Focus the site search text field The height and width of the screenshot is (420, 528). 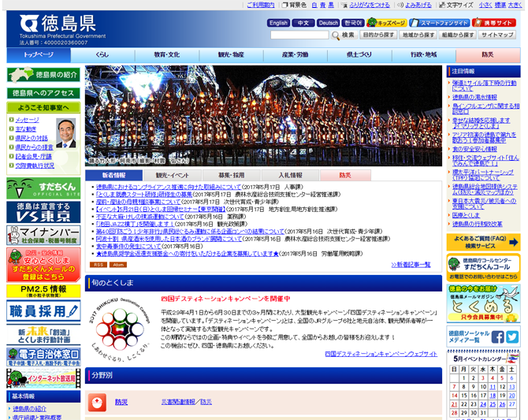click(x=299, y=35)
